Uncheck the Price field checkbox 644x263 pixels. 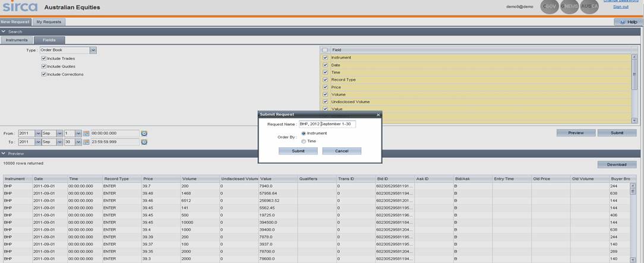click(x=325, y=87)
